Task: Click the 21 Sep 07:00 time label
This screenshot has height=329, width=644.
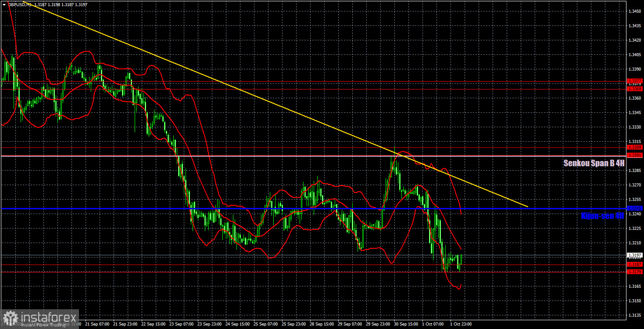Action: [97, 324]
